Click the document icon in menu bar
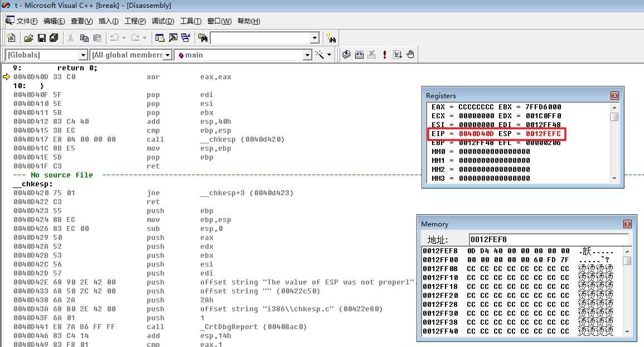644x347 pixels. pyautogui.click(x=10, y=21)
